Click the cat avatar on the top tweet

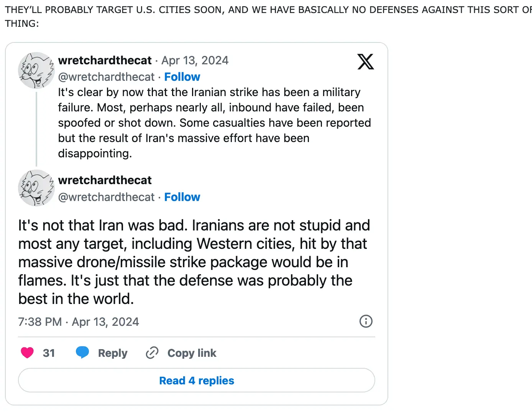[36, 70]
